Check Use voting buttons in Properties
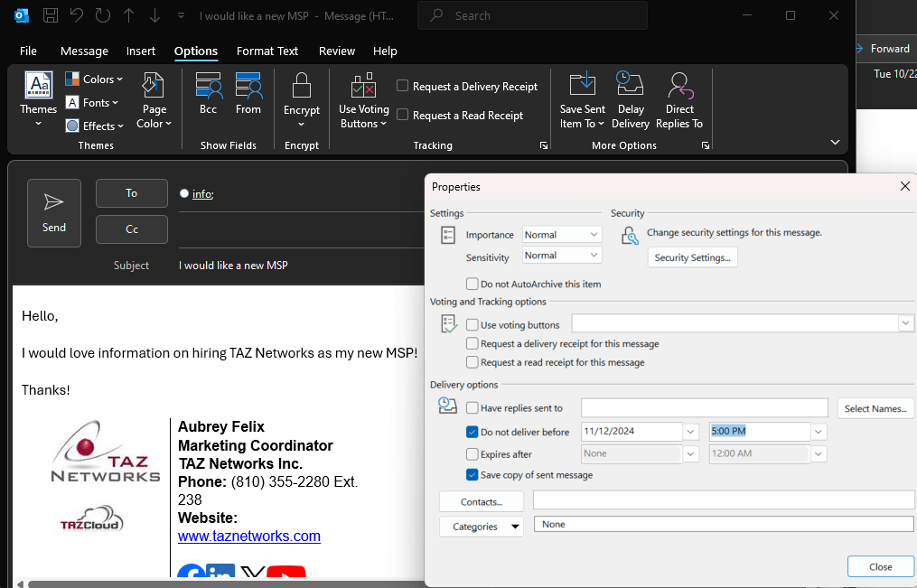 click(x=472, y=325)
